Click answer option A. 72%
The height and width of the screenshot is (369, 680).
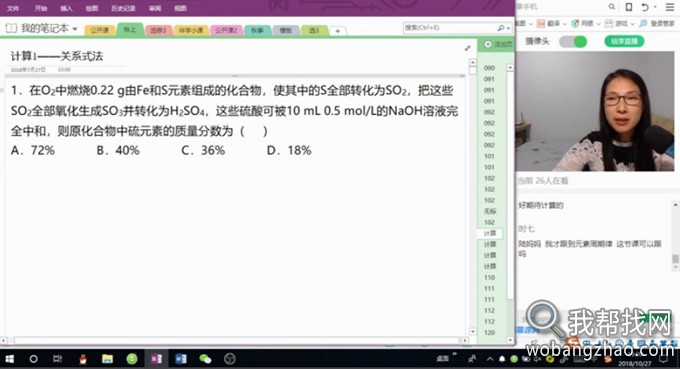33,150
